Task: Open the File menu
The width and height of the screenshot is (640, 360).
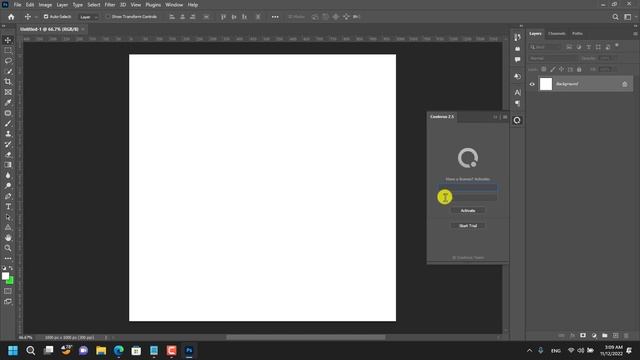Action: [18, 5]
